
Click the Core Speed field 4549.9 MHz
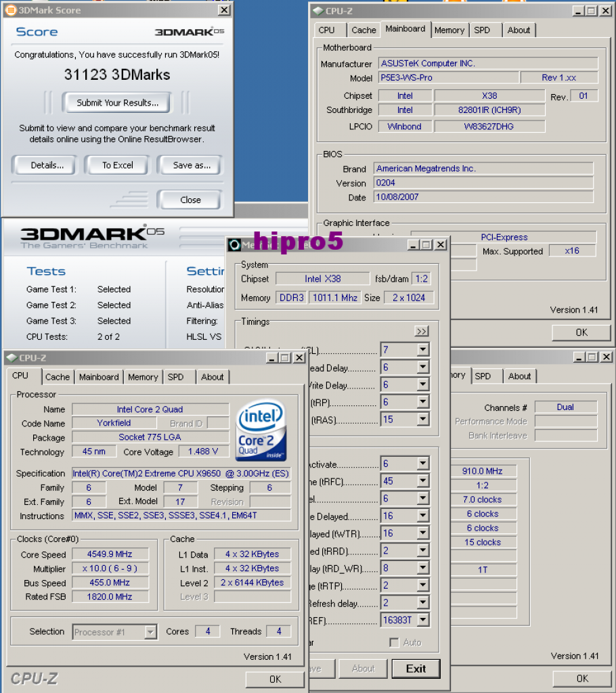(x=110, y=554)
